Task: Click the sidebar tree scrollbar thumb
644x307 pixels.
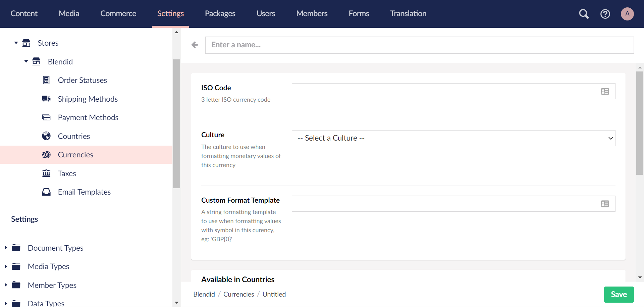Action: [177, 124]
